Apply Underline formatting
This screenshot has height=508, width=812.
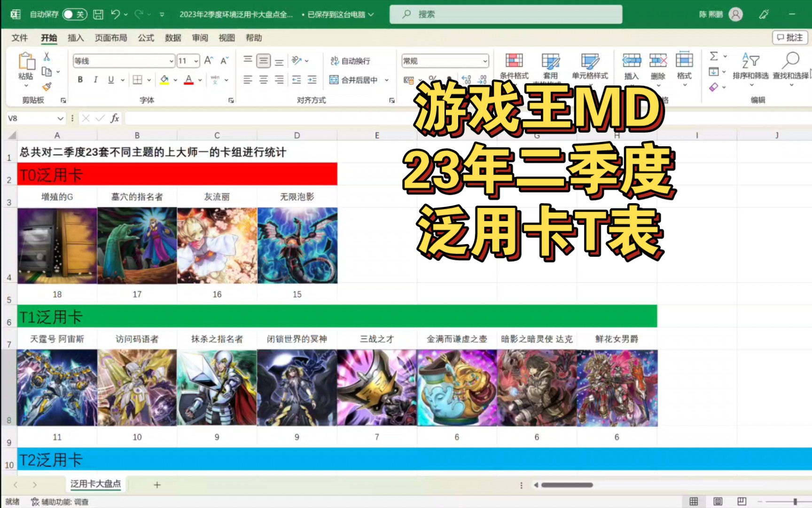[x=111, y=79]
